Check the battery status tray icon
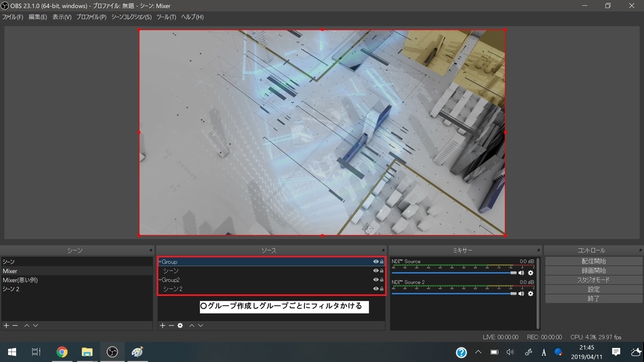 [x=494, y=352]
